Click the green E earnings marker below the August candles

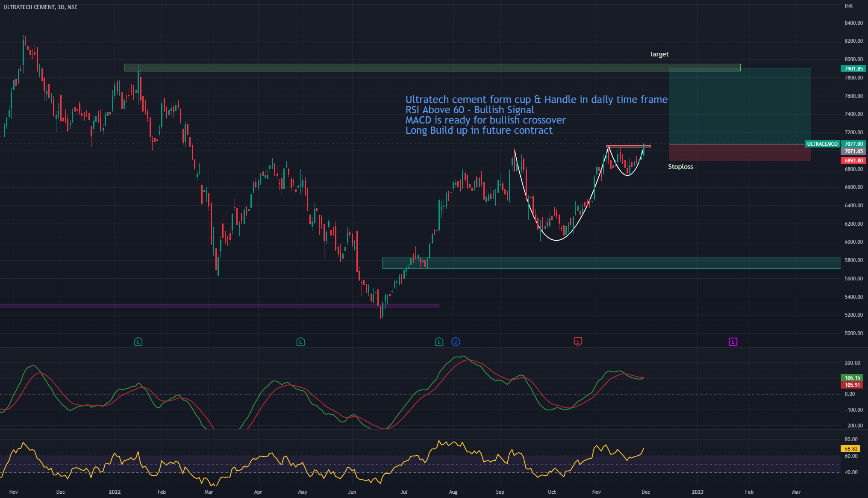pos(438,342)
